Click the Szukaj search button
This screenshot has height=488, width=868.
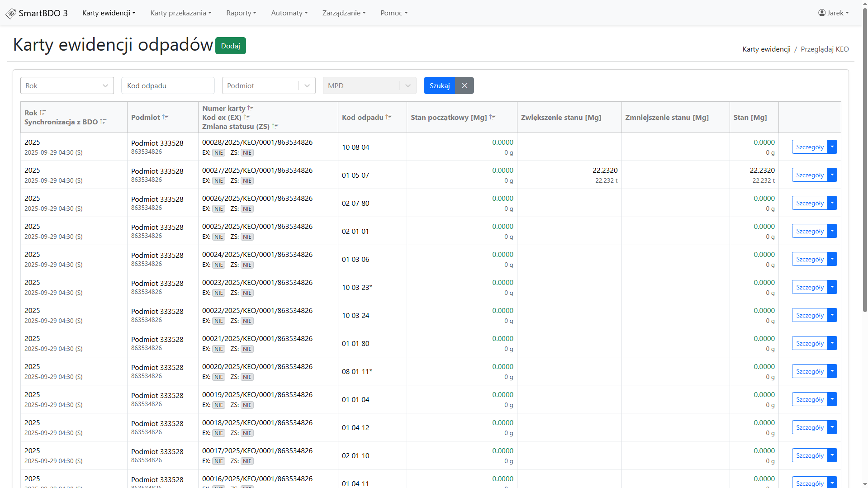pos(439,85)
